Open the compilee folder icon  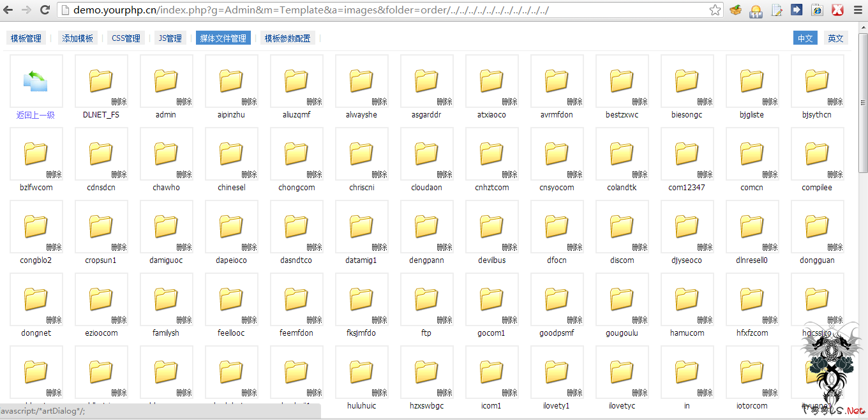[x=817, y=153]
